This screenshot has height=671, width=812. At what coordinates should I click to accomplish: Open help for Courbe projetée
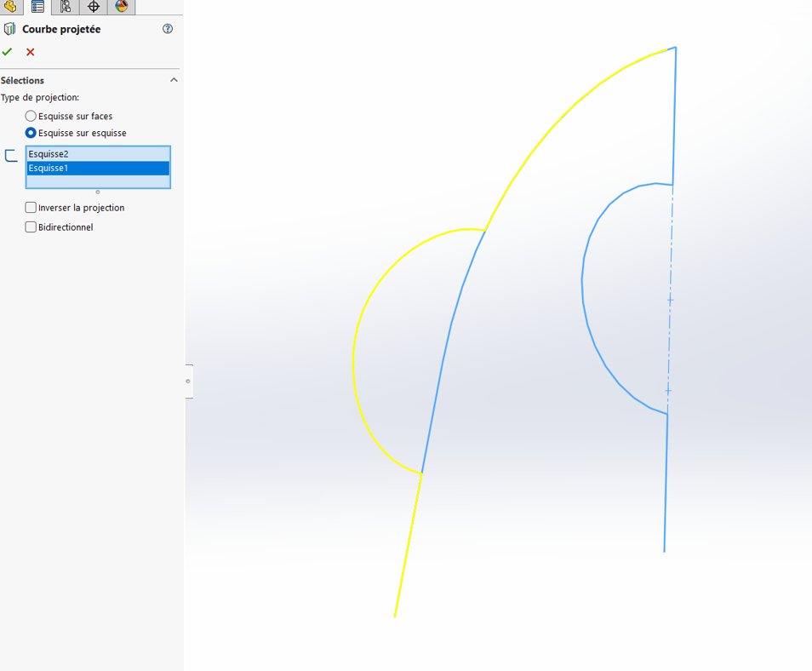click(x=168, y=29)
